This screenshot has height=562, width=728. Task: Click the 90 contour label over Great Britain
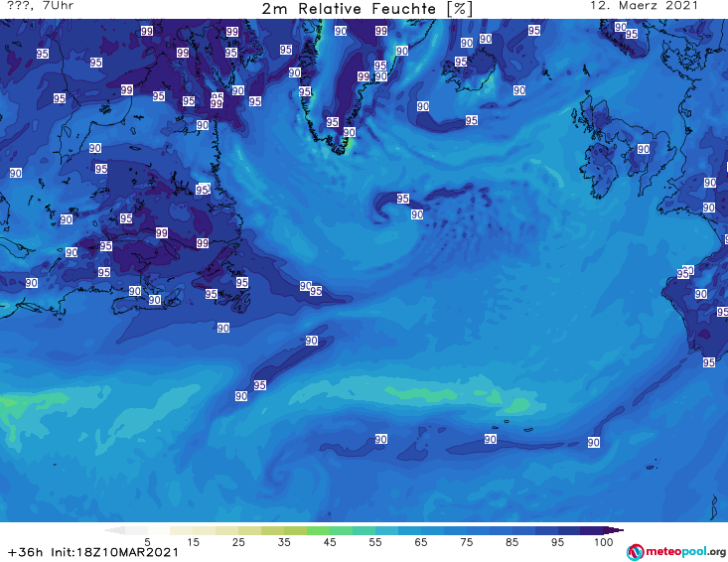pyautogui.click(x=643, y=149)
